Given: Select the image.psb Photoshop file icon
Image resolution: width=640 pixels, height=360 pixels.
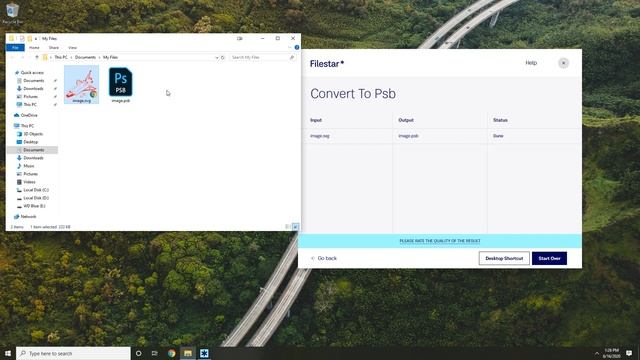Looking at the screenshot, I should click(121, 82).
